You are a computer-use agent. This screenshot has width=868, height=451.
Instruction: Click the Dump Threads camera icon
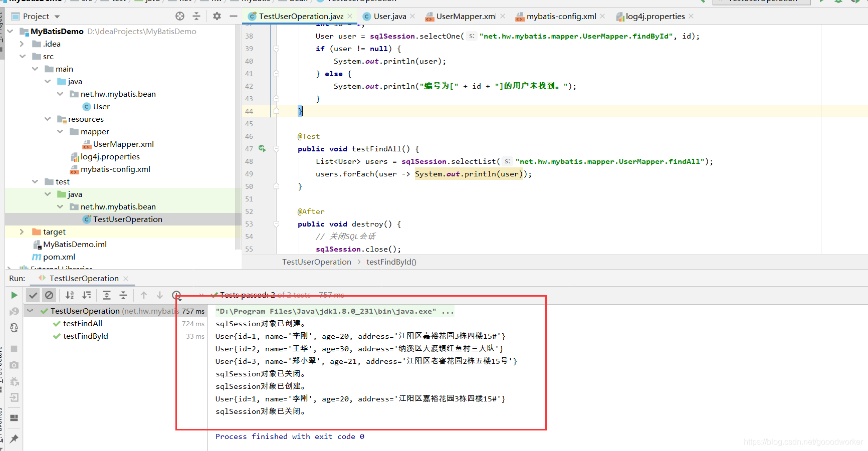(14, 365)
